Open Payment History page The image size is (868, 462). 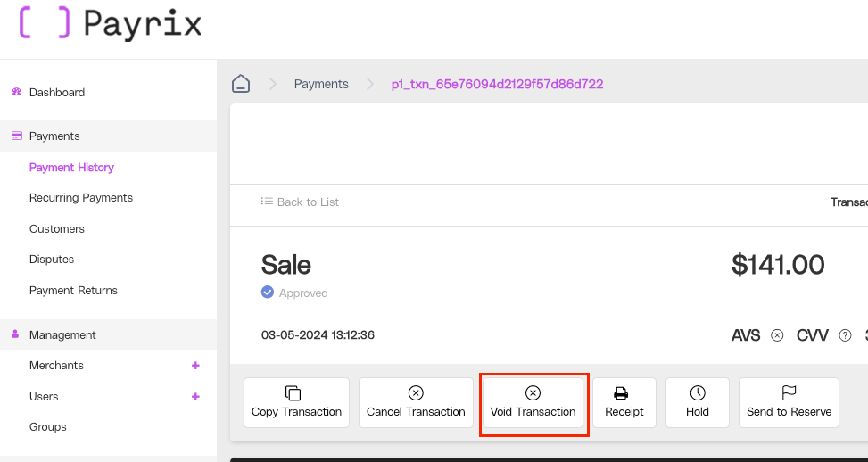(71, 167)
